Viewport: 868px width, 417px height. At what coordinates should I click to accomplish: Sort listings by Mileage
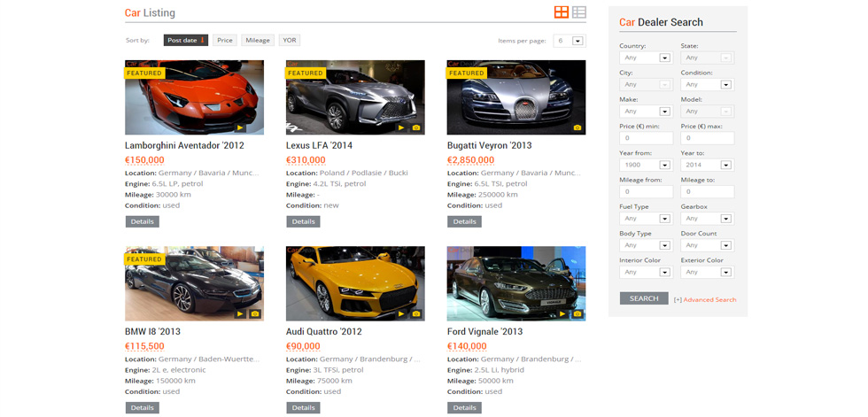coord(258,41)
